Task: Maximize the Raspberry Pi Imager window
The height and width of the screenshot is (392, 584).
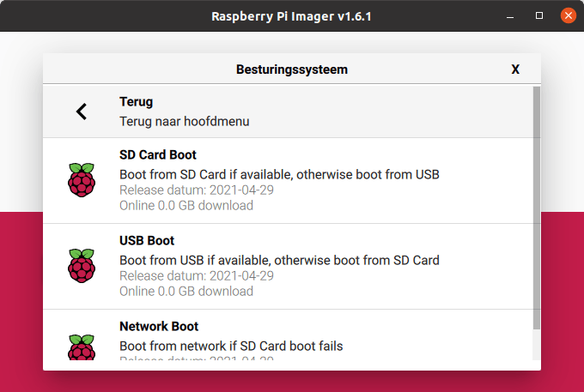Action: [539, 15]
